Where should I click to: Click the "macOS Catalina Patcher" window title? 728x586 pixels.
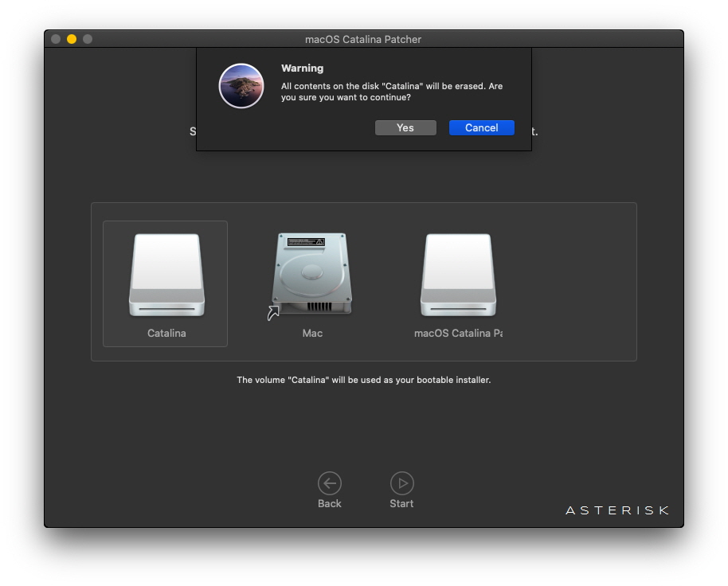point(363,40)
